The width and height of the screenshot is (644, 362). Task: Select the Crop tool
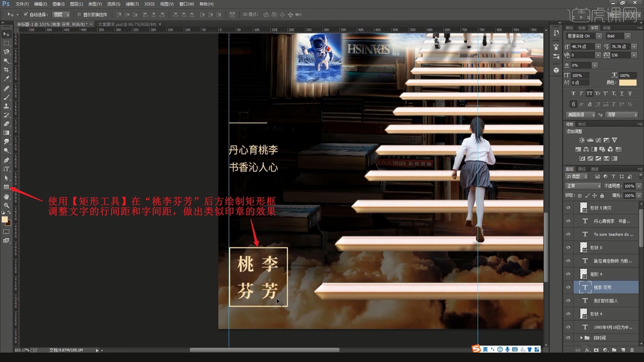(6, 70)
